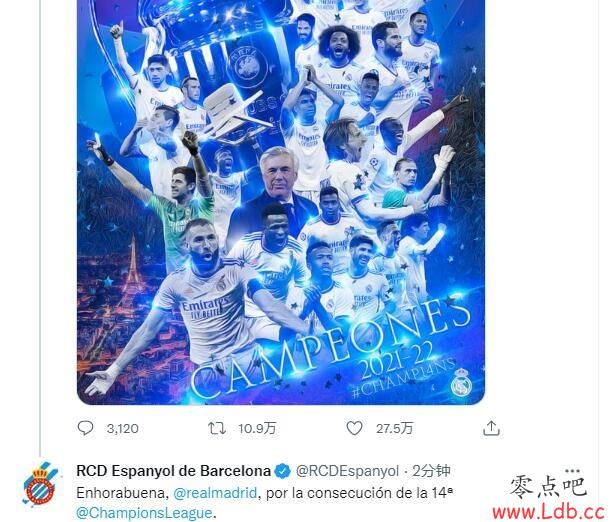Click the 27.5万 like count
Viewport: 614px width, 522px height.
tap(395, 428)
